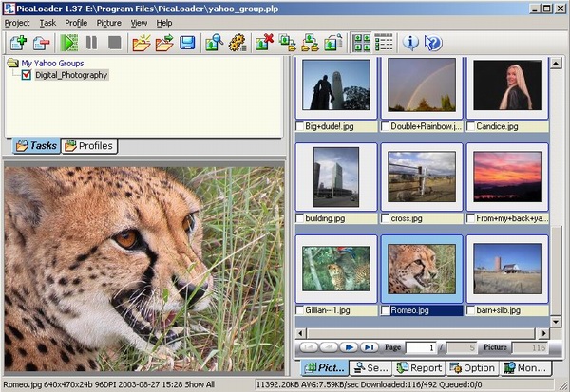Open the Picture menu

(108, 23)
